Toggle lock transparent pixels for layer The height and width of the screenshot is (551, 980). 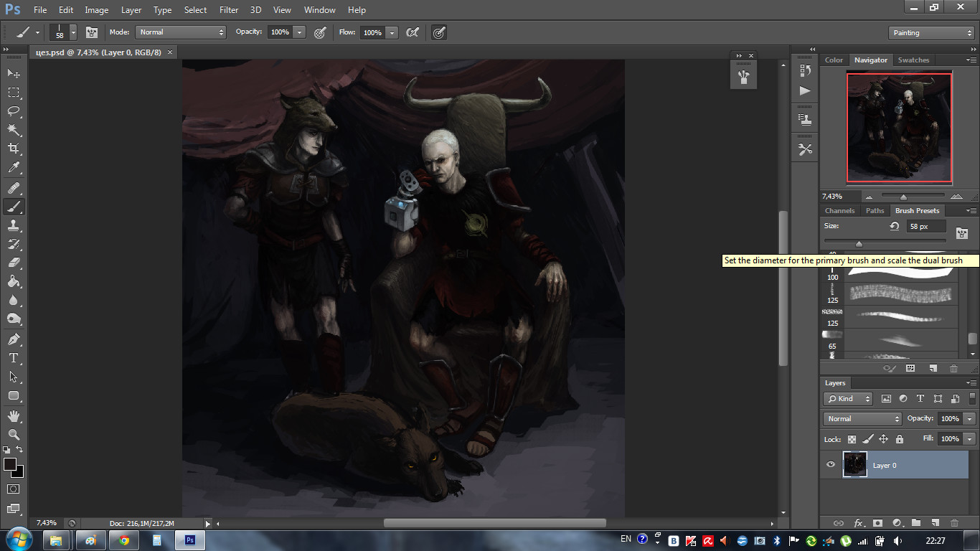point(852,439)
